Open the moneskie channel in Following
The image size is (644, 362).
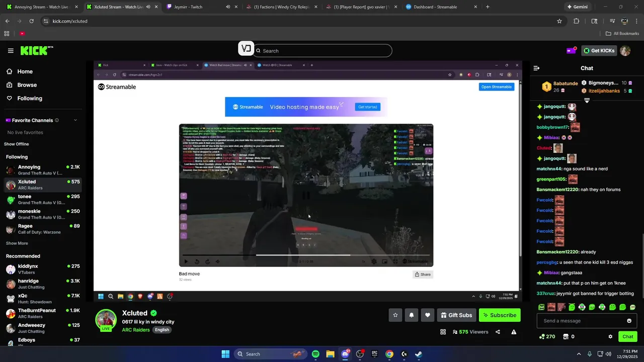click(42, 214)
